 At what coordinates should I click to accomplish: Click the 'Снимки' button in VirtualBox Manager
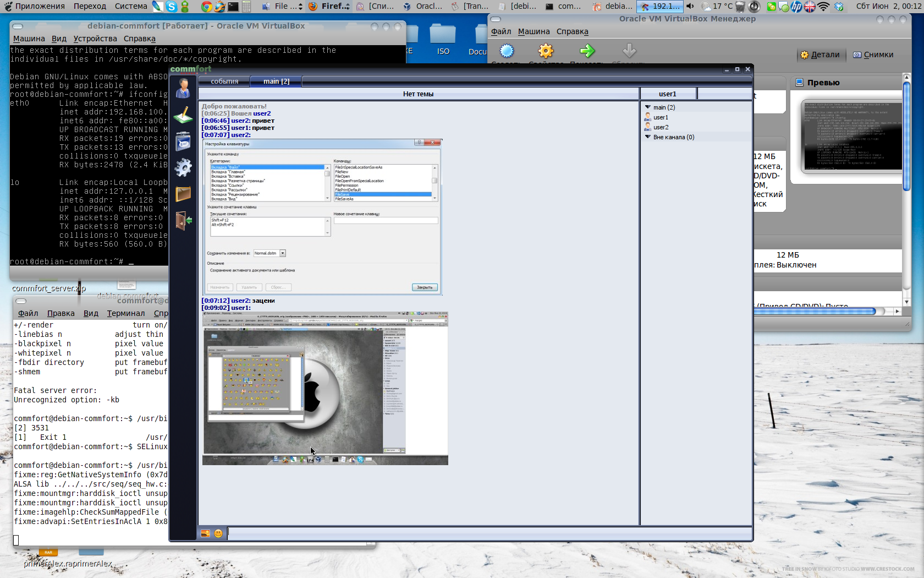[873, 54]
